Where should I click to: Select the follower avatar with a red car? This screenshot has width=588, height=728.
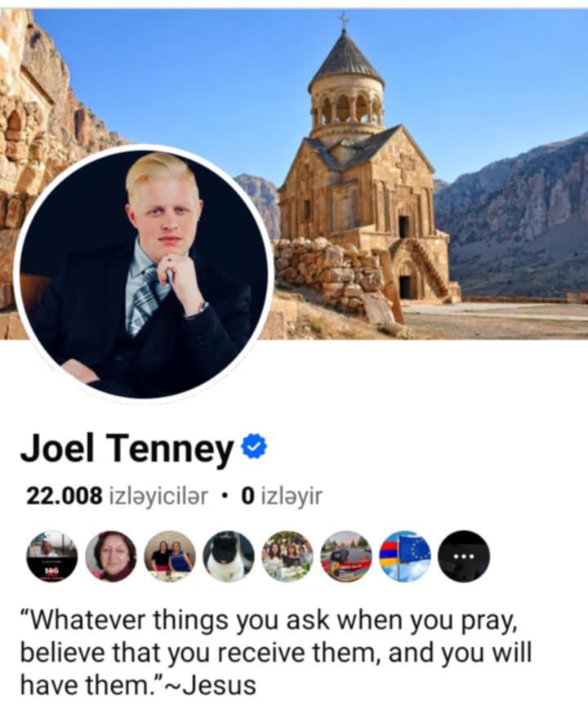pos(346,556)
